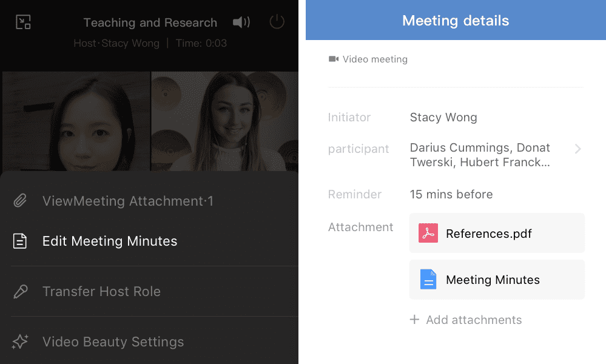This screenshot has width=606, height=364.
Task: Click the Initiator field label
Action: click(x=349, y=117)
